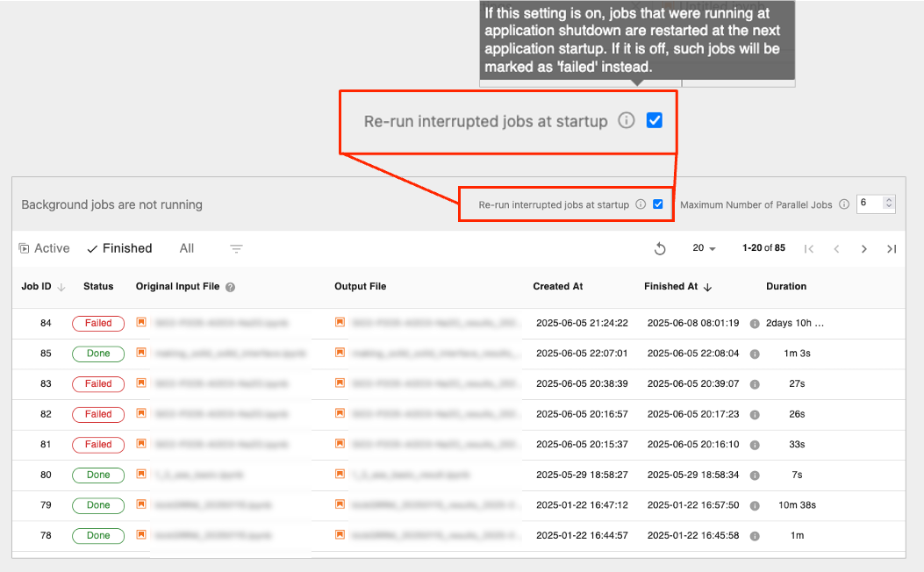Image resolution: width=924 pixels, height=572 pixels.
Task: Click the refresh job list icon
Action: 660,249
